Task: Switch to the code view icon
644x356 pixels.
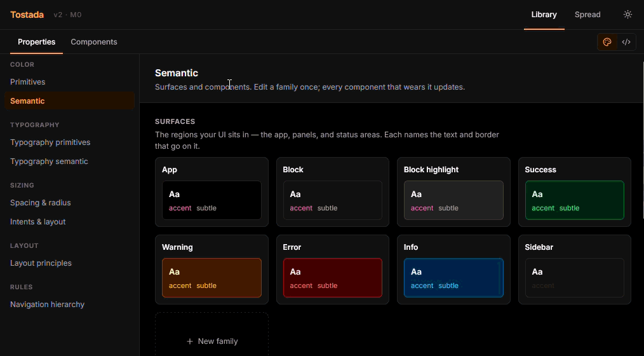Action: point(626,42)
